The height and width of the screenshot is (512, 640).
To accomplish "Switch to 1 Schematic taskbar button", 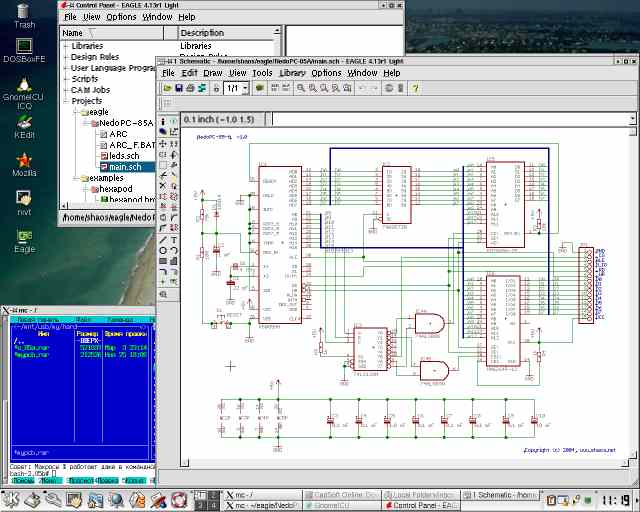I will [x=500, y=495].
